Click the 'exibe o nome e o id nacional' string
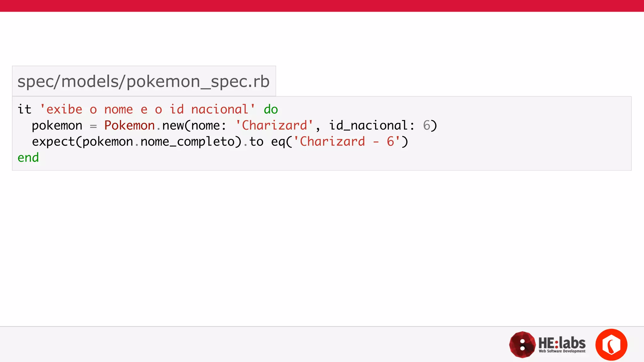The height and width of the screenshot is (362, 644). point(147,109)
